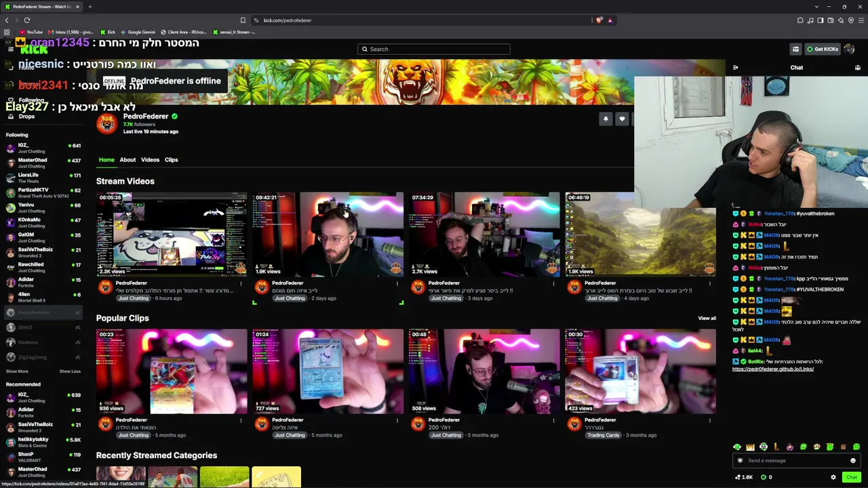This screenshot has width=868, height=488.
Task: Open Inbox Gmail bookmark
Action: (x=70, y=32)
